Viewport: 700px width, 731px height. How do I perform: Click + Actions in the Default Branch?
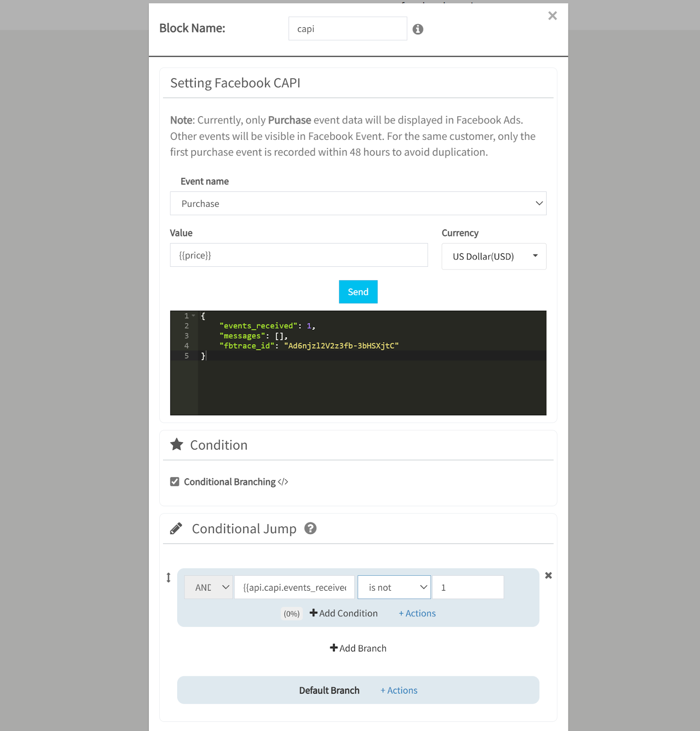(x=399, y=690)
